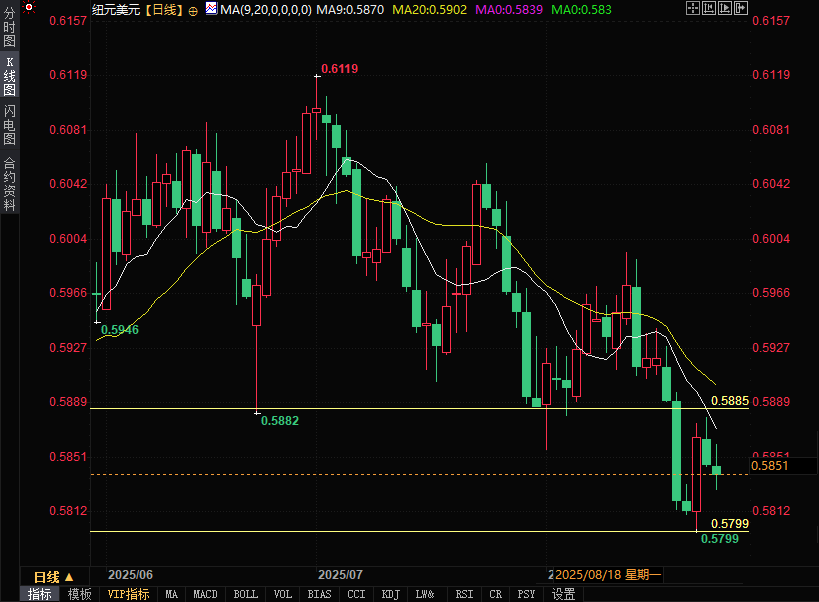
Task: Click the MA20:0.5902 value label
Action: [429, 9]
